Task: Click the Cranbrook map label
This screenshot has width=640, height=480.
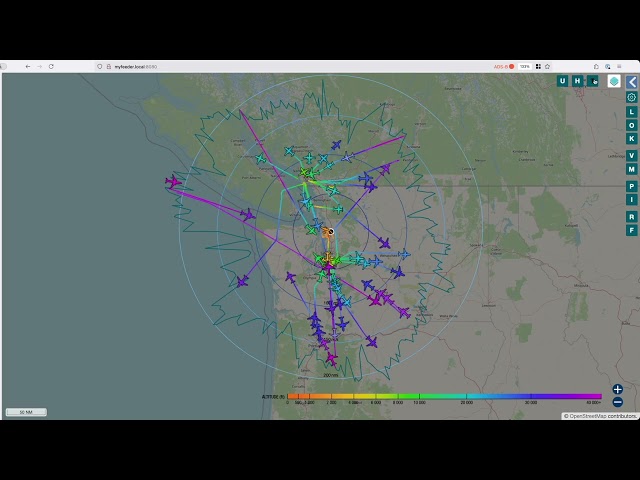Action: pyautogui.click(x=527, y=160)
